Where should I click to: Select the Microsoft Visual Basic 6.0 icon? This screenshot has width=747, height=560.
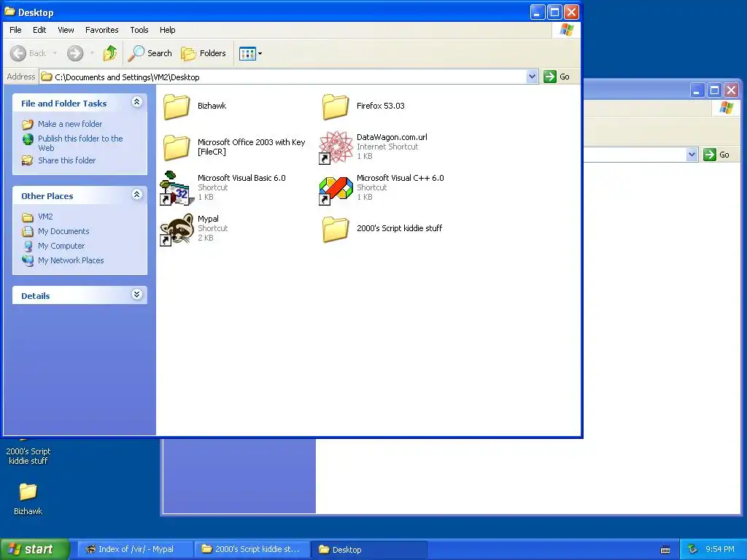pyautogui.click(x=177, y=188)
